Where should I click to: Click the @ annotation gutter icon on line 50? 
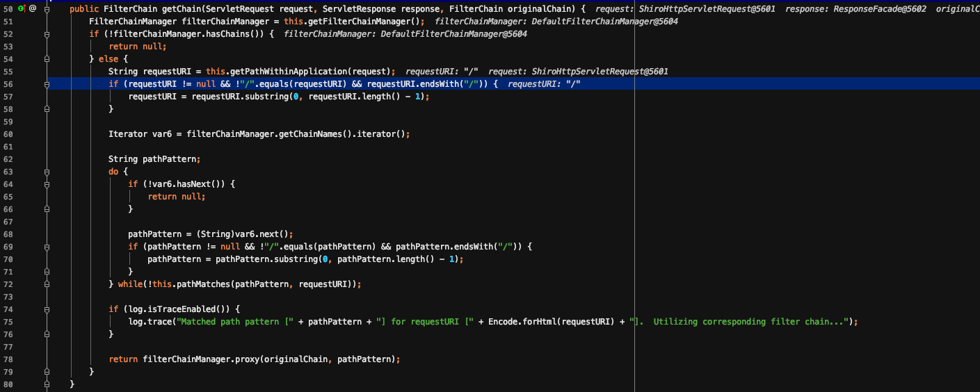pyautogui.click(x=33, y=9)
